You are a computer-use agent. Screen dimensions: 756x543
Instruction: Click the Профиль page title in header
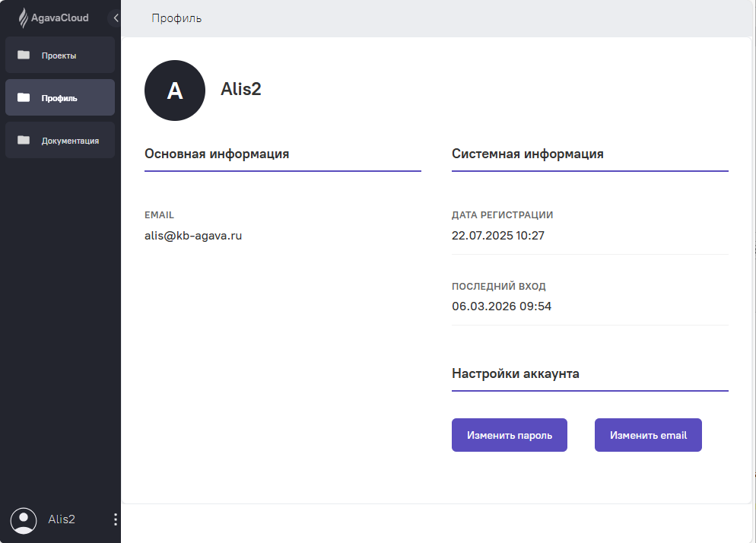[176, 18]
